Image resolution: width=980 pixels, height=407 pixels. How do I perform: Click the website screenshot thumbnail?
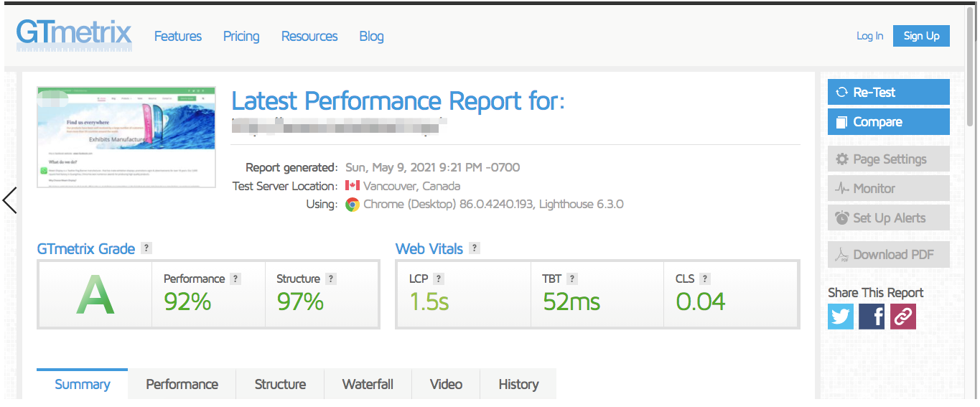pyautogui.click(x=126, y=137)
